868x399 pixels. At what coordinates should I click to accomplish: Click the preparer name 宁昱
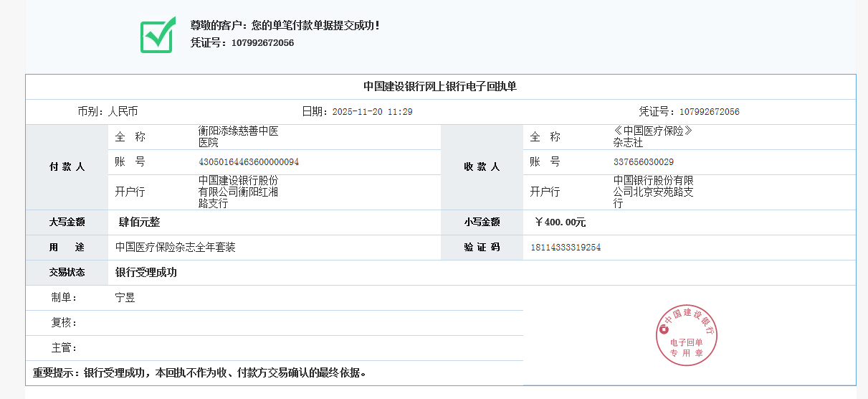125,298
